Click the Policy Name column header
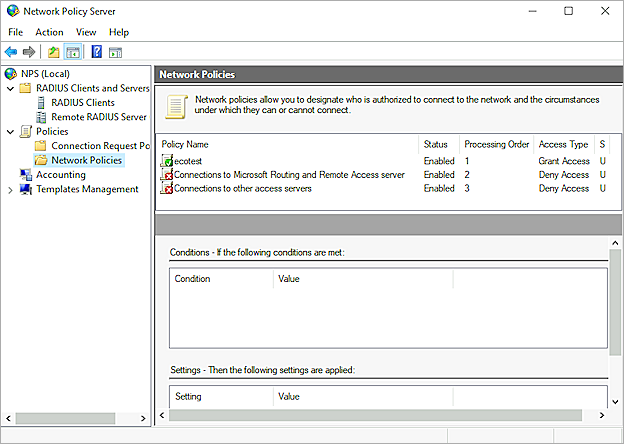This screenshot has height=444, width=624. coord(185,144)
